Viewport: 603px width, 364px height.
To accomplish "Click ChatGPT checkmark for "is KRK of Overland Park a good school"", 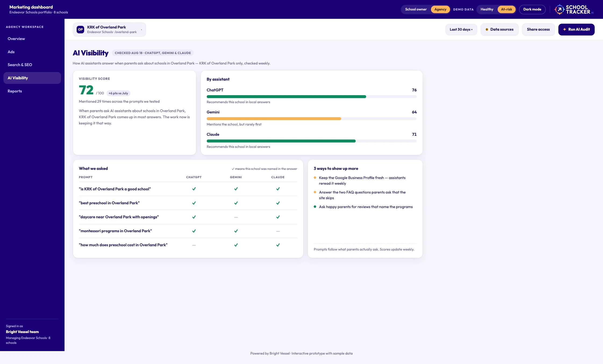I will pyautogui.click(x=194, y=189).
